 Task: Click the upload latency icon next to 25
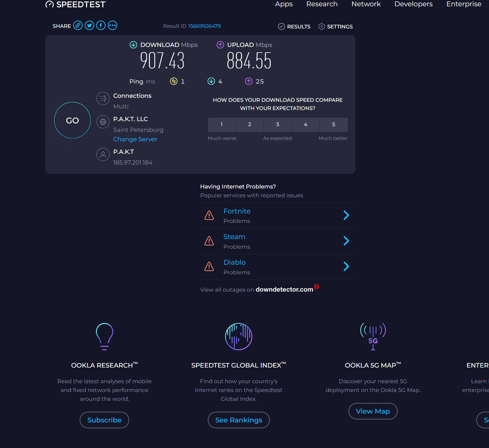249,81
